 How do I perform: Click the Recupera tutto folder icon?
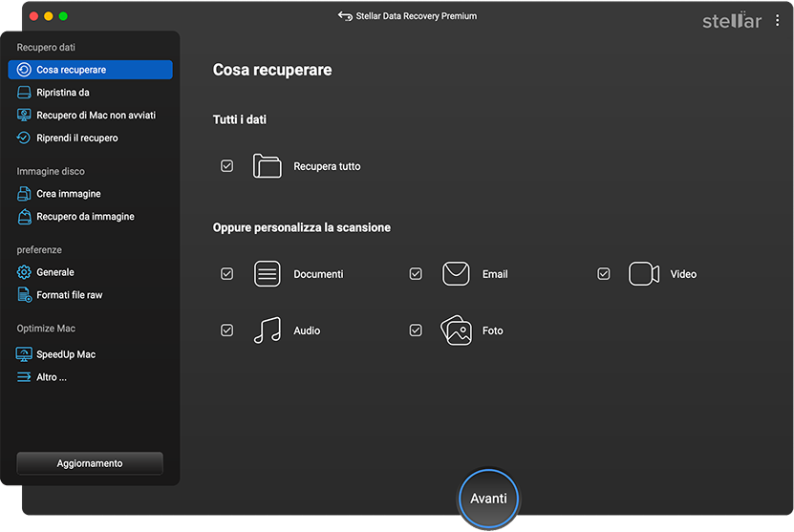pos(267,166)
